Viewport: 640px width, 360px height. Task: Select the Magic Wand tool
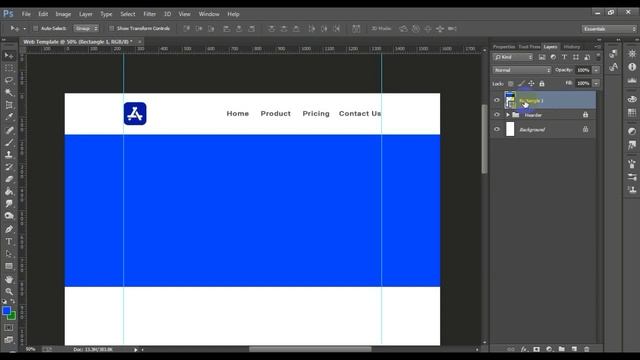pyautogui.click(x=9, y=93)
